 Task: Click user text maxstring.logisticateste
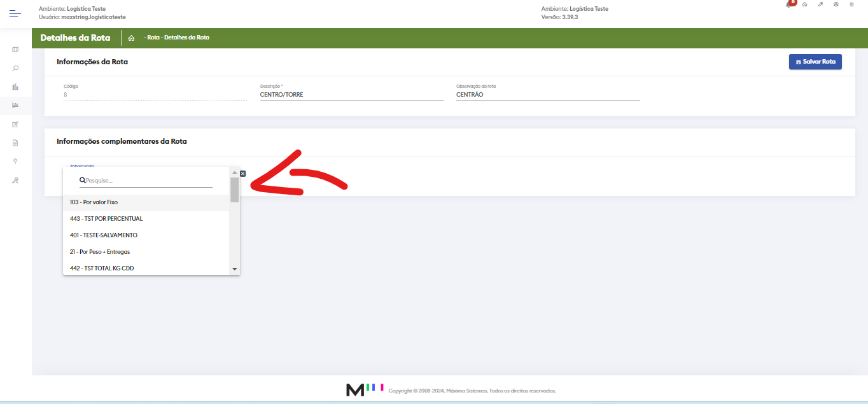point(94,17)
